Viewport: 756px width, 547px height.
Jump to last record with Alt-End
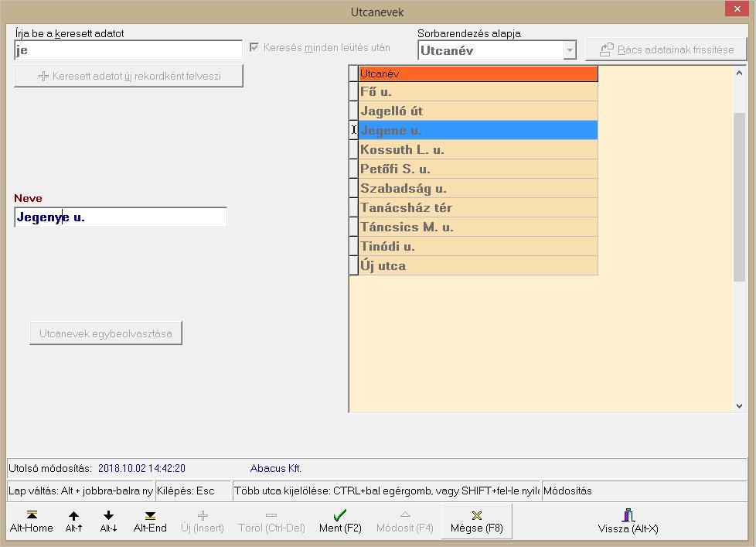pyautogui.click(x=150, y=521)
